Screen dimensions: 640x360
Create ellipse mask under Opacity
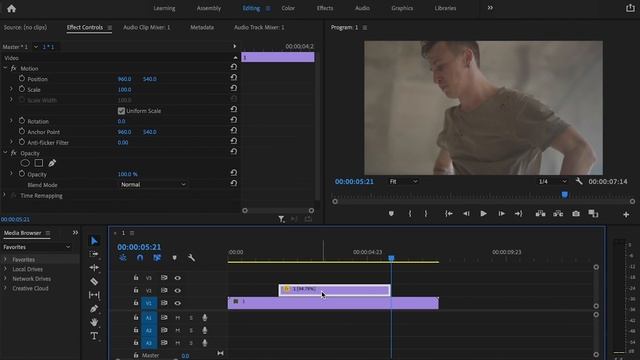pyautogui.click(x=25, y=163)
